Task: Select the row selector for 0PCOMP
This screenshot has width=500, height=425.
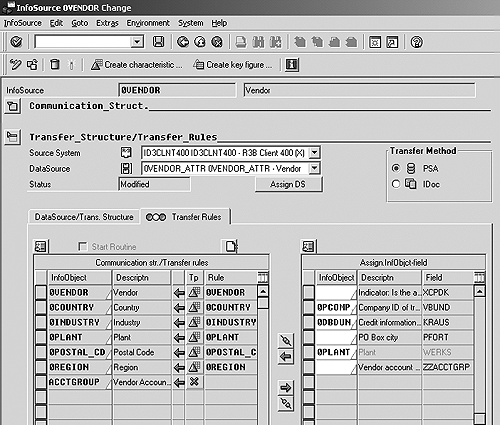Action: [x=308, y=307]
